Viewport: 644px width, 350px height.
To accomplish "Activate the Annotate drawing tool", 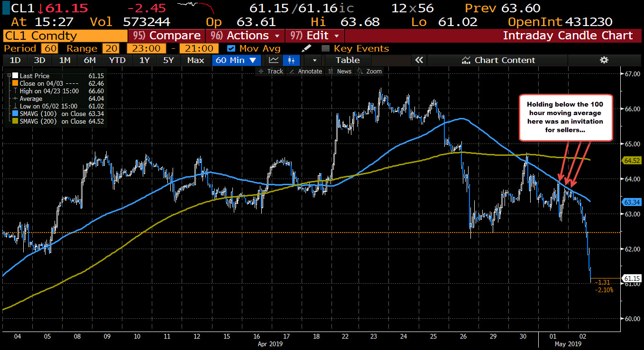I will click(x=305, y=71).
